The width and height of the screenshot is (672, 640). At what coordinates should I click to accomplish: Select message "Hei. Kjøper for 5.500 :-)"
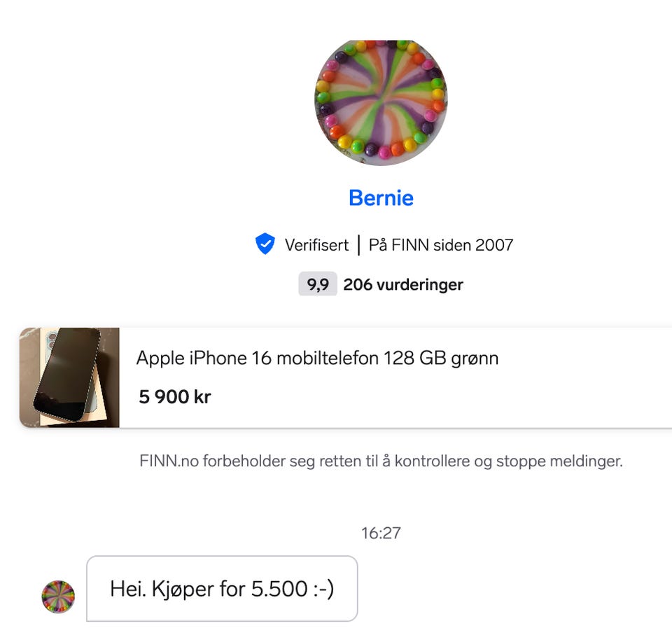point(222,589)
